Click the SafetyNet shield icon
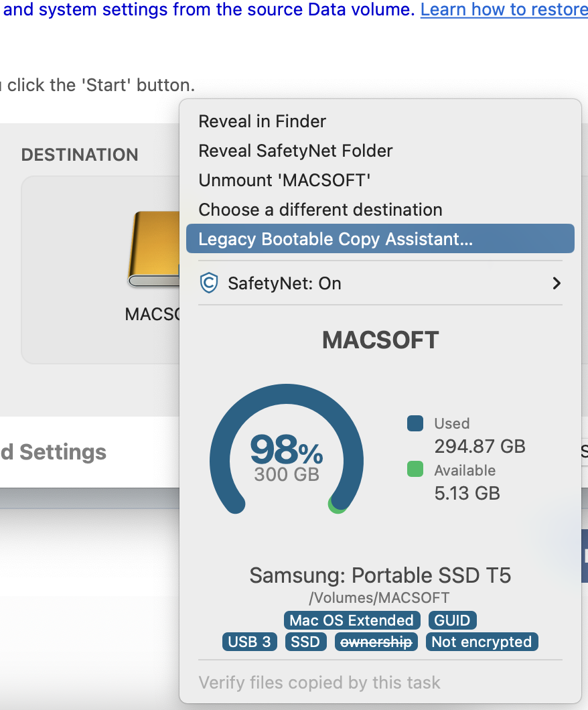 (x=209, y=283)
